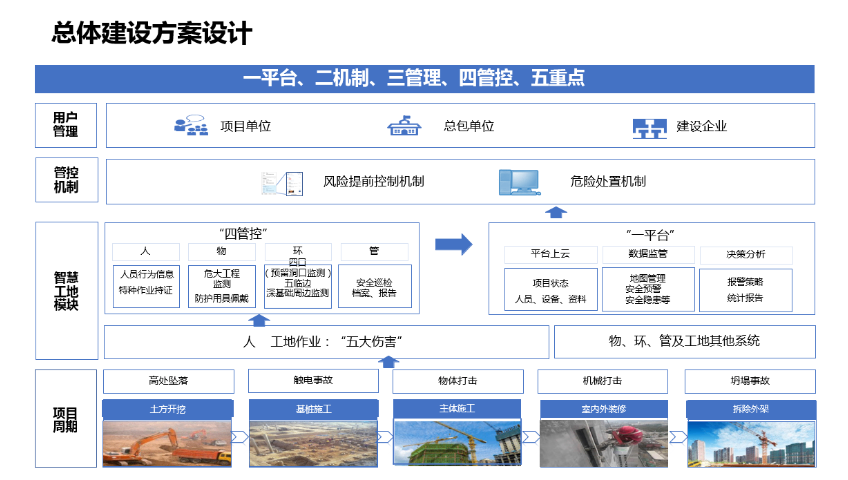Click the building icon beside 总包单位
848x480 pixels.
click(x=403, y=126)
